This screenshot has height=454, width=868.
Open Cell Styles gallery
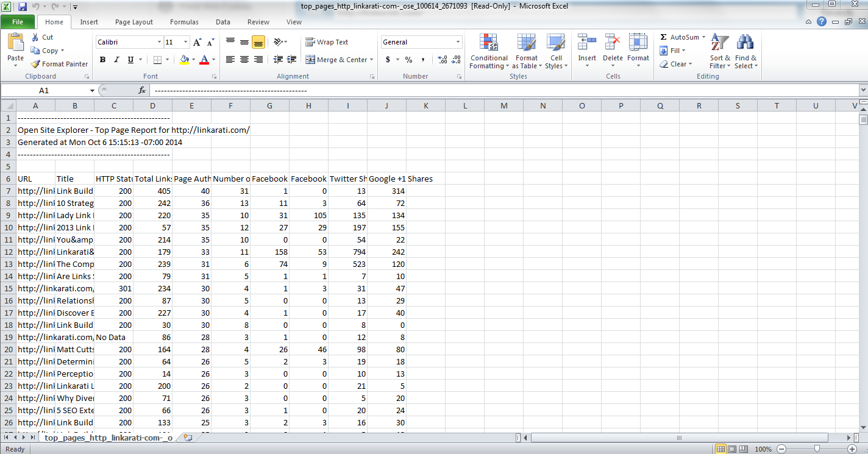point(555,52)
